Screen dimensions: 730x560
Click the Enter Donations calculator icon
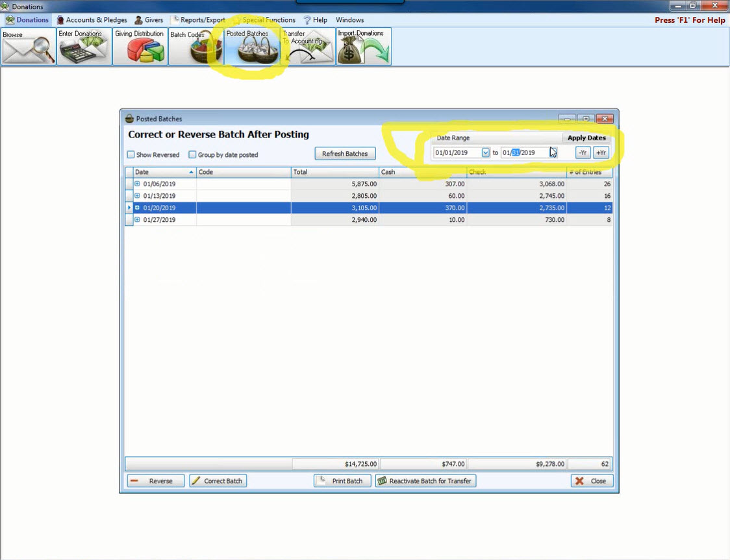(x=84, y=47)
